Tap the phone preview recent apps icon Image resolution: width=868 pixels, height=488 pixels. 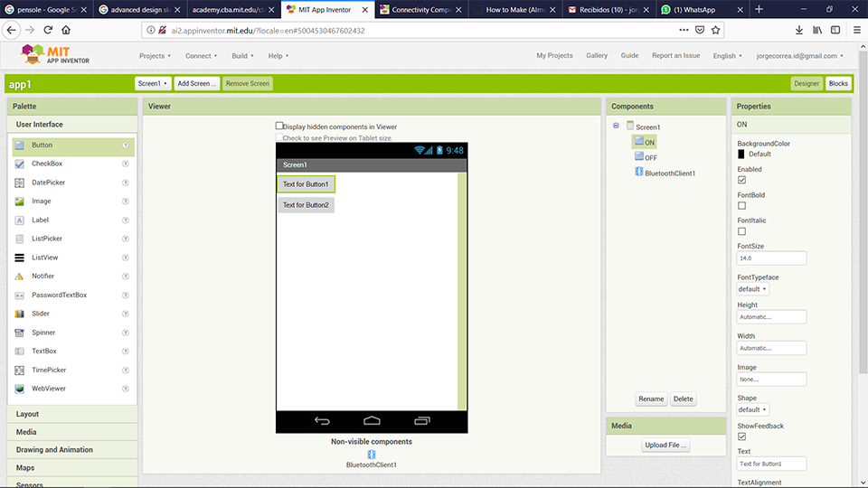coord(422,421)
